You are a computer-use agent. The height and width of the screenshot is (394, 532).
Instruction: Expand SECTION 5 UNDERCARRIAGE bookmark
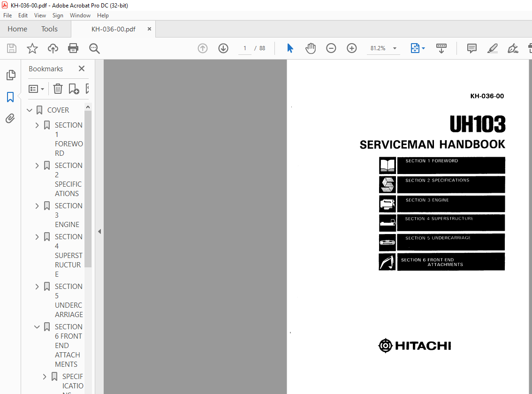[37, 287]
